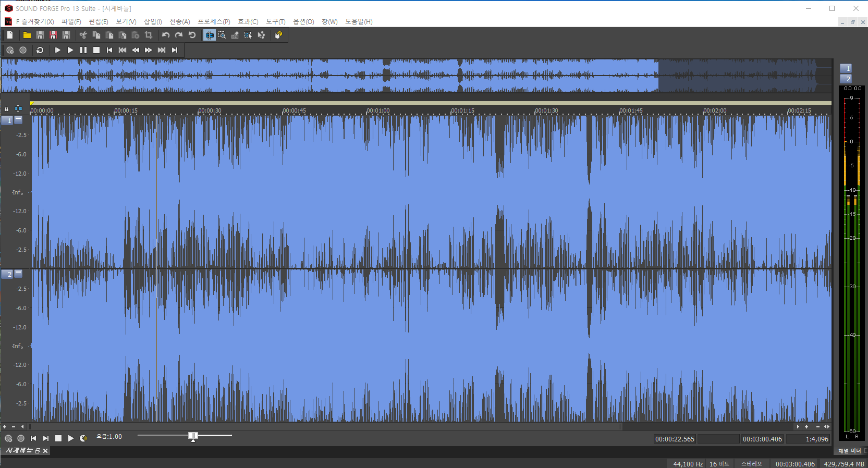
Task: Click the playback rate slider handle
Action: click(x=193, y=436)
